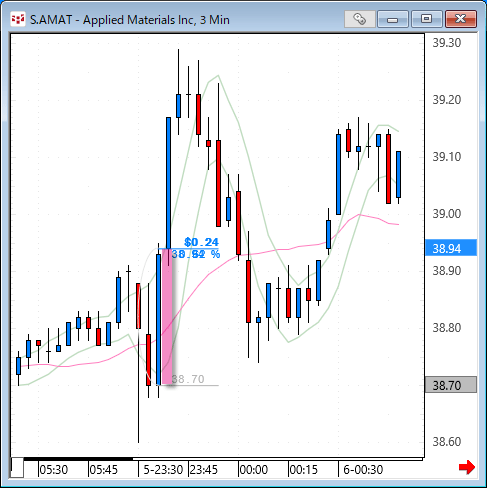Click the 39.00 price axis label

click(x=447, y=214)
